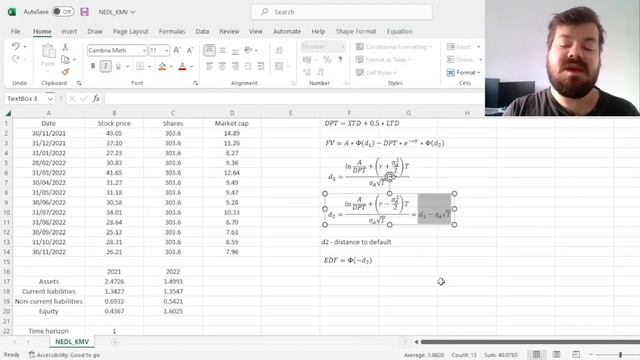
Task: Click Decrease Indent icon
Action: [248, 66]
